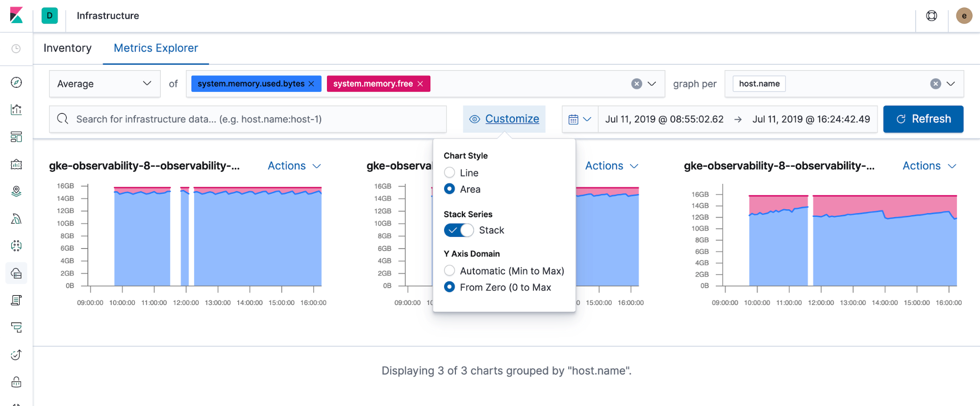Click the search magnifier icon

tap(63, 119)
